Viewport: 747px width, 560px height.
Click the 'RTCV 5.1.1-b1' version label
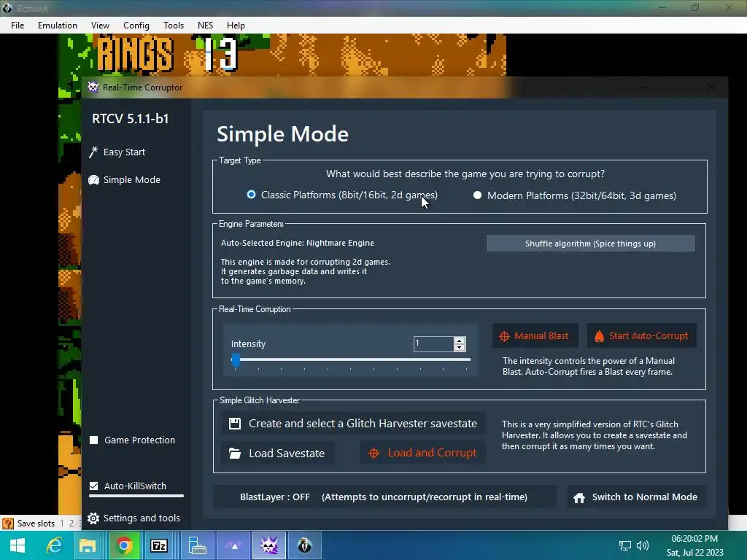coord(130,119)
